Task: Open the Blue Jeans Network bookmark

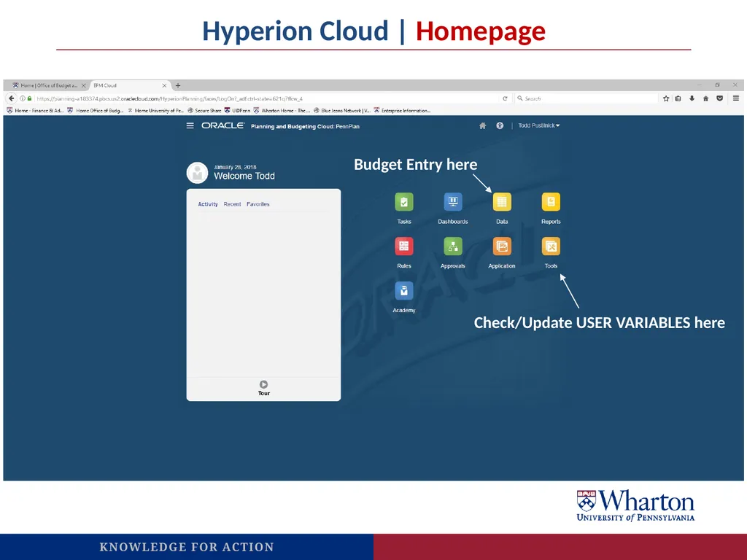Action: (x=342, y=111)
